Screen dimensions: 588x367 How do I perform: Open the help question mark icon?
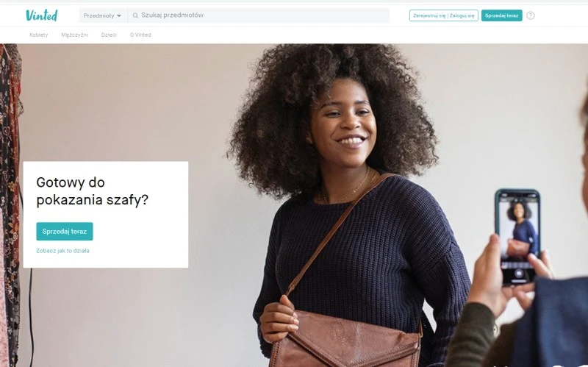pyautogui.click(x=530, y=15)
